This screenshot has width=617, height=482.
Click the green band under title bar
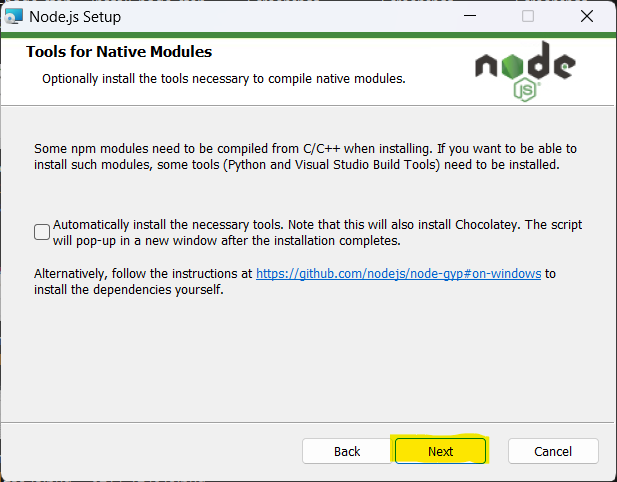coord(308,35)
